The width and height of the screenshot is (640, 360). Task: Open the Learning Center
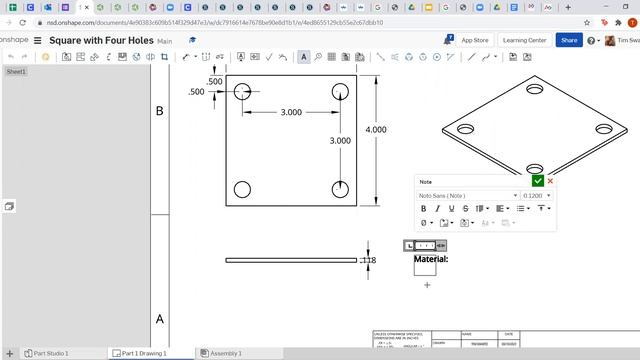(x=524, y=40)
